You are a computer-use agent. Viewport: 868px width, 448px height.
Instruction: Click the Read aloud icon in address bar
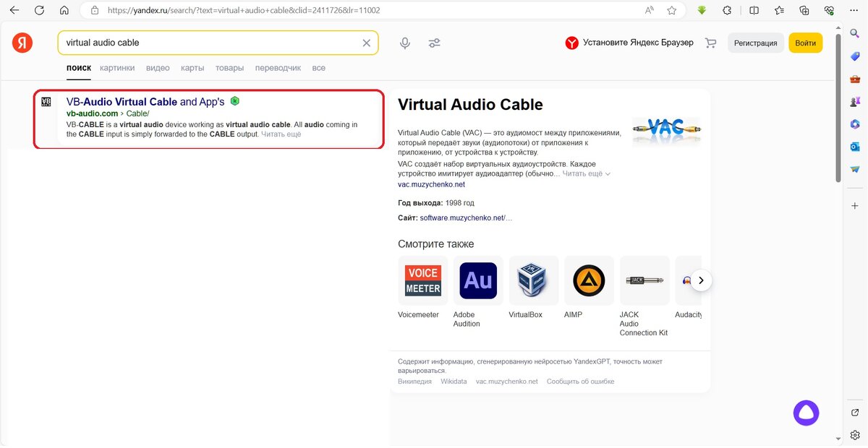pos(650,11)
